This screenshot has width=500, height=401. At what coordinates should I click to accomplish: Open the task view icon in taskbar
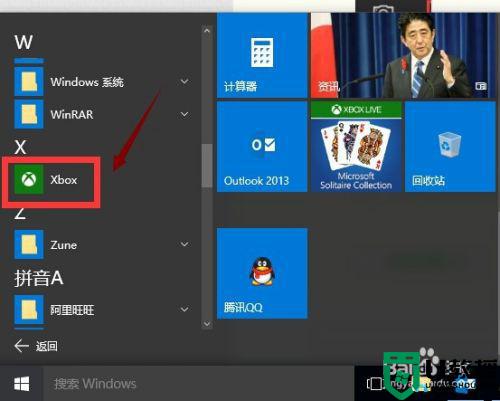coord(375,384)
